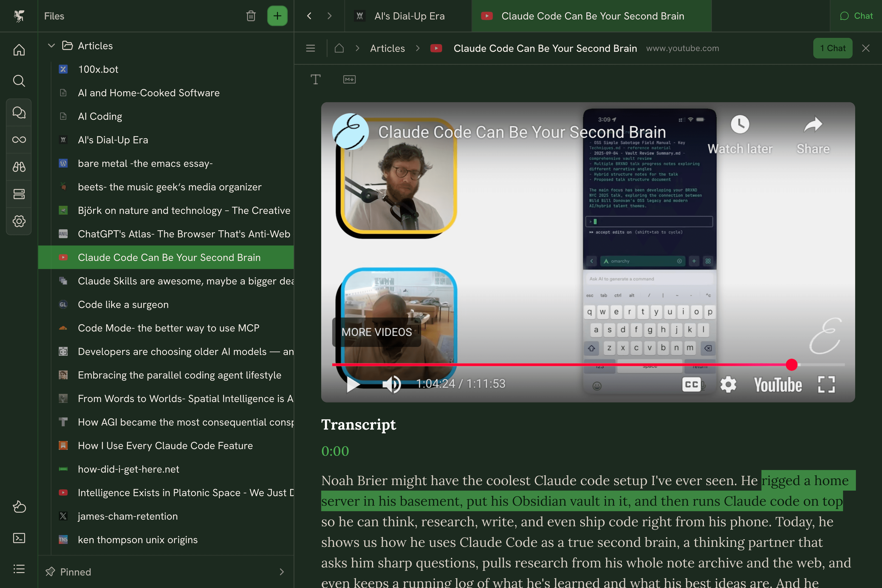
Task: Toggle closed captions on the video
Action: [691, 384]
